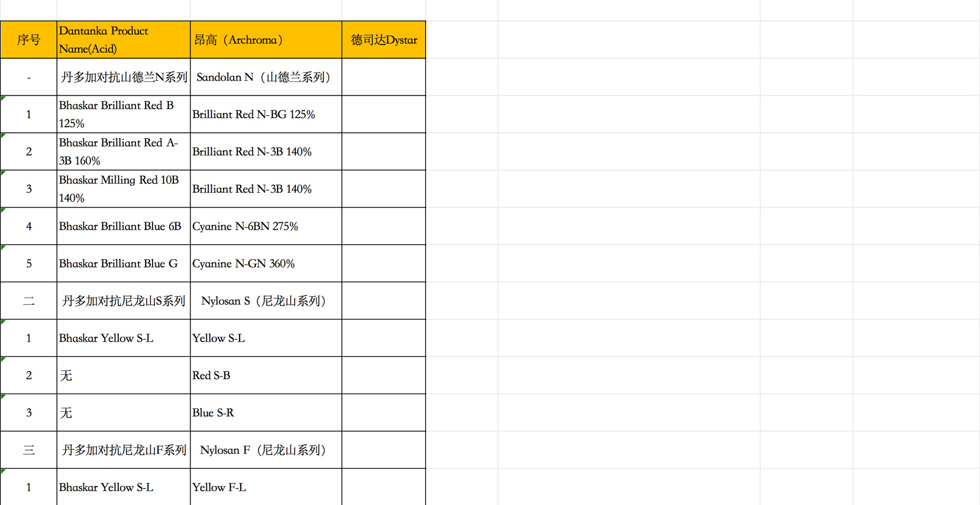980x505 pixels.
Task: Click the 丹多加对抗山德兰N系列 cell
Action: point(124,77)
